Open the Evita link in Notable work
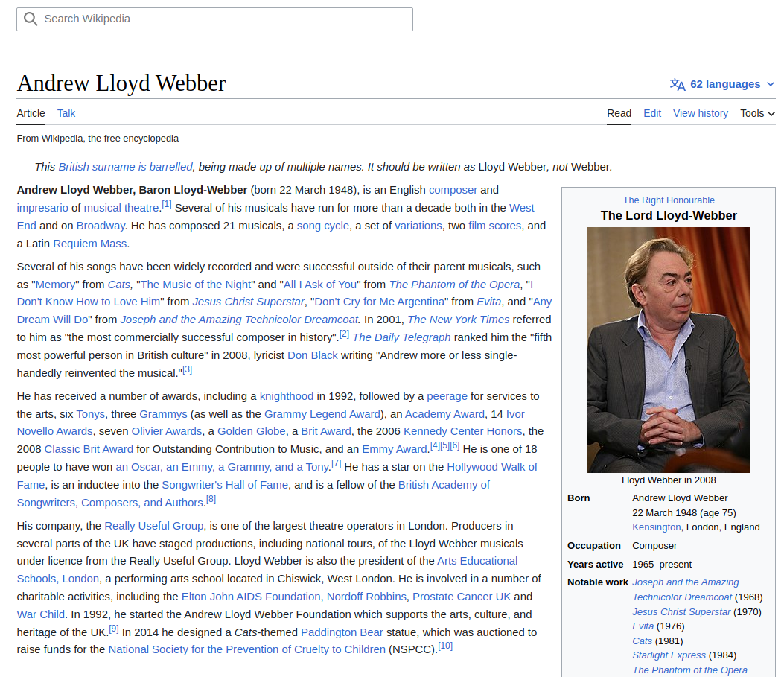The height and width of the screenshot is (677, 784). 643,626
